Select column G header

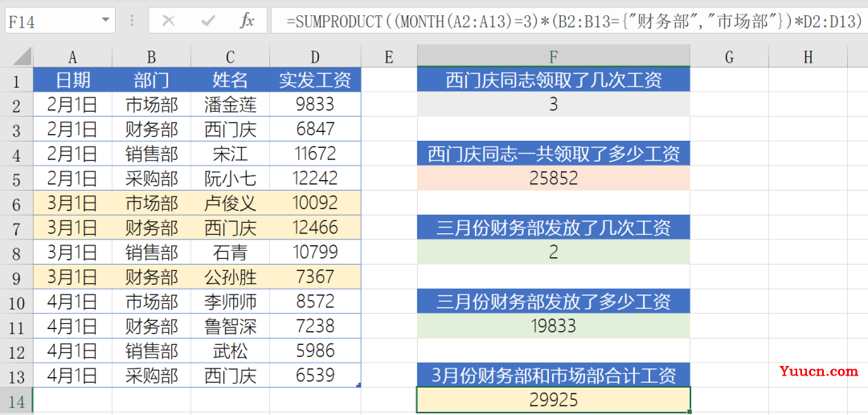click(729, 56)
